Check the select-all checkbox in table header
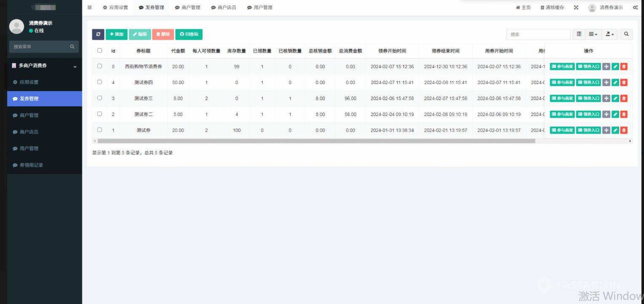The image size is (644, 304). click(x=99, y=50)
